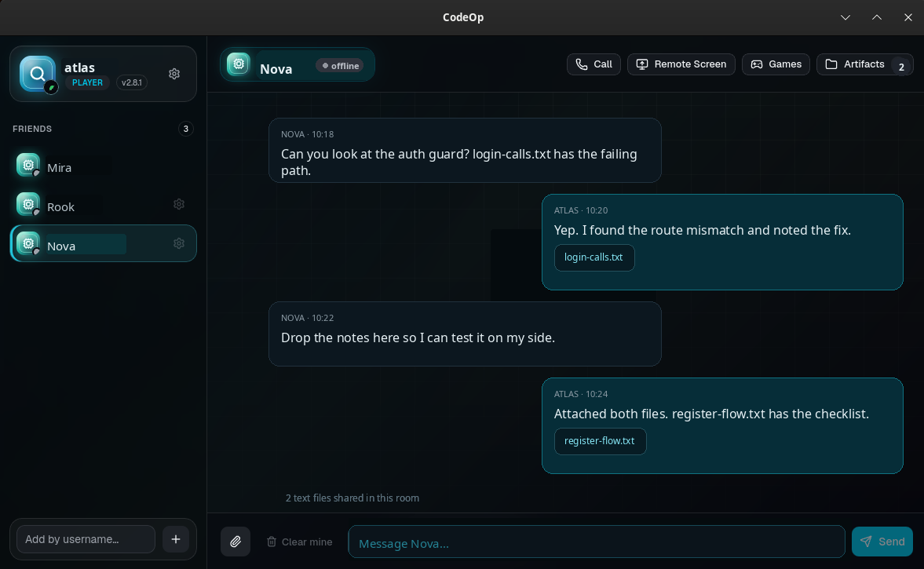Click the paperclip attach file icon
This screenshot has width=924, height=569.
[x=236, y=542]
